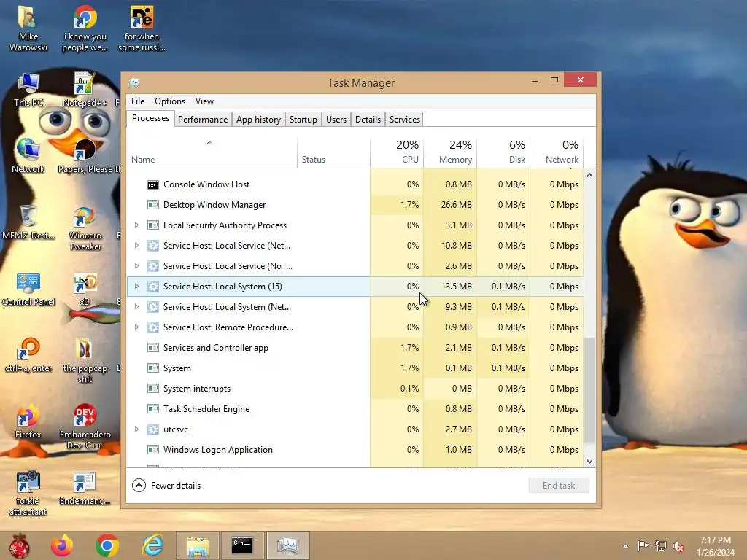The width and height of the screenshot is (747, 560).
Task: Sort by the Memory column header
Action: pyautogui.click(x=450, y=152)
